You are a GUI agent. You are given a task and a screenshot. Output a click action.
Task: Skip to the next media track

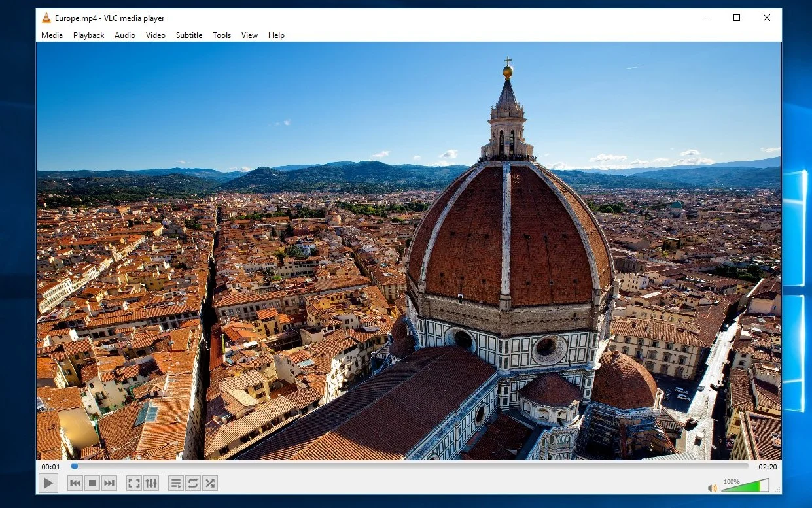point(109,483)
